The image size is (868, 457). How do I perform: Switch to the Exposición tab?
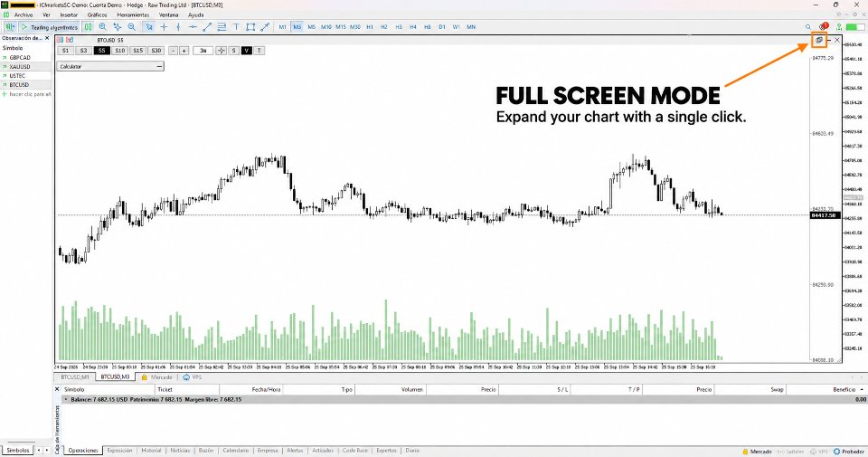119,451
